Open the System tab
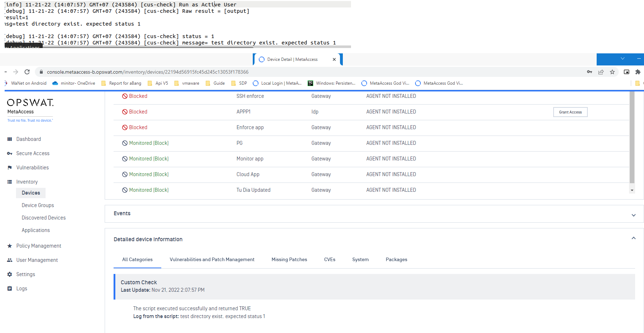The height and width of the screenshot is (333, 644). [361, 260]
